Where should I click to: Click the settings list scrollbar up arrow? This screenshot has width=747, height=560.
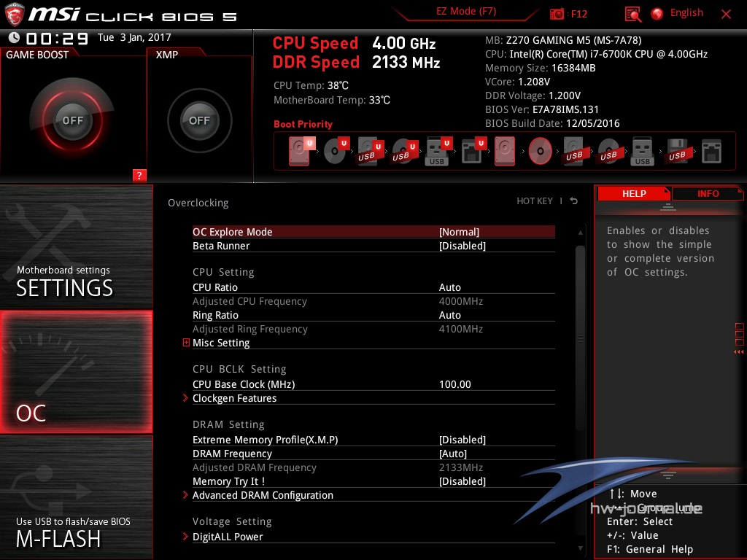point(580,233)
